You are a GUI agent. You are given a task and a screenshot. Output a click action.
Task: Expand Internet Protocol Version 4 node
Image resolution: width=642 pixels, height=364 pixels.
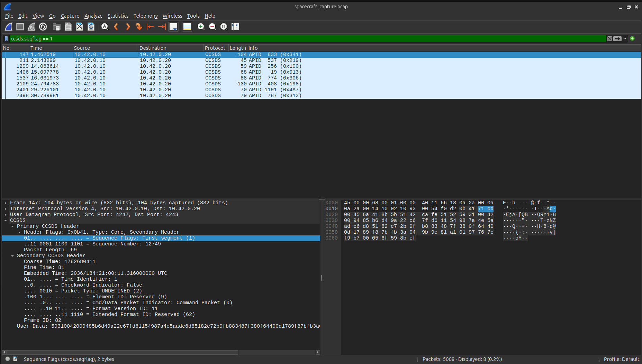[6, 209]
